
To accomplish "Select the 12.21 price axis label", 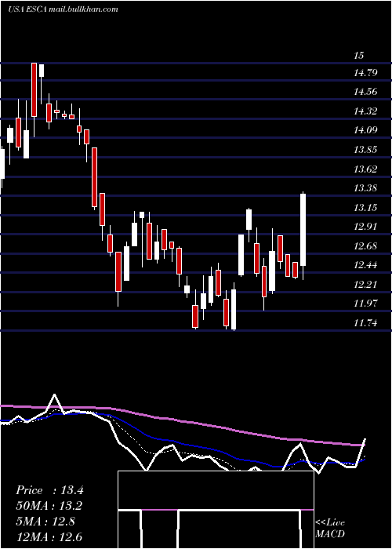I will tap(365, 284).
